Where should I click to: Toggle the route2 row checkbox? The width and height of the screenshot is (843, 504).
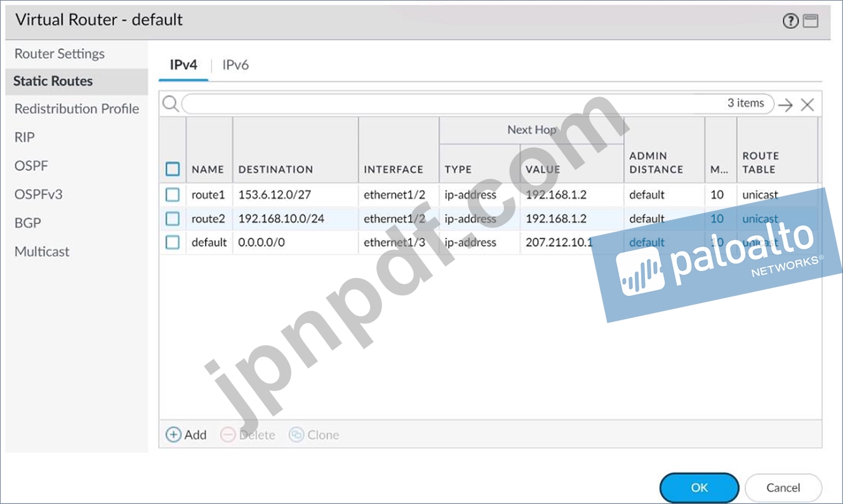[x=173, y=219]
